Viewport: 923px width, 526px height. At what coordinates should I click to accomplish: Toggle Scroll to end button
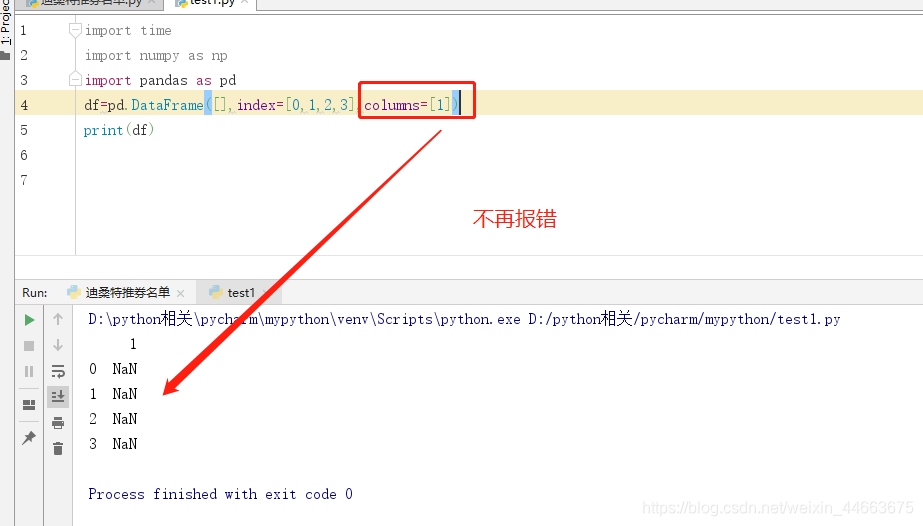coord(58,397)
